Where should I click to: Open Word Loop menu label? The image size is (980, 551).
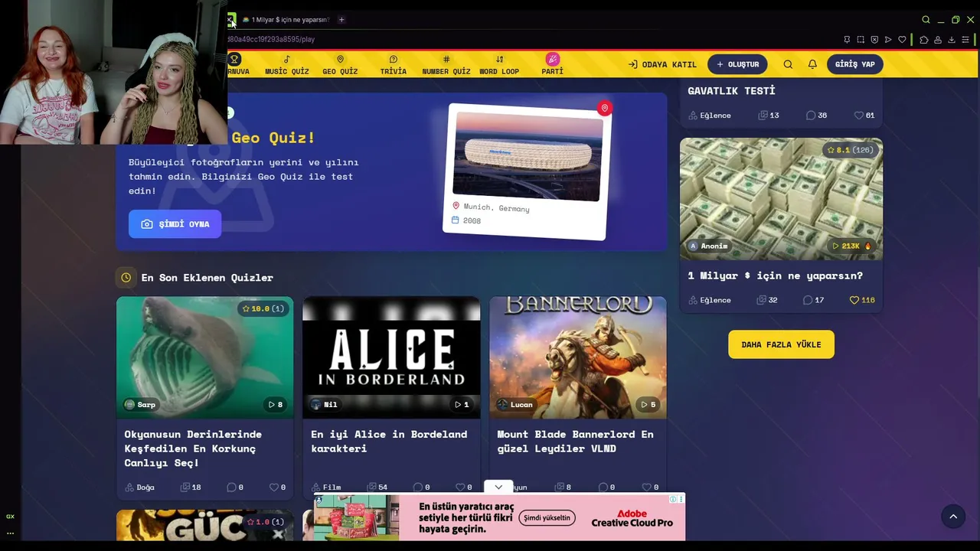499,72
